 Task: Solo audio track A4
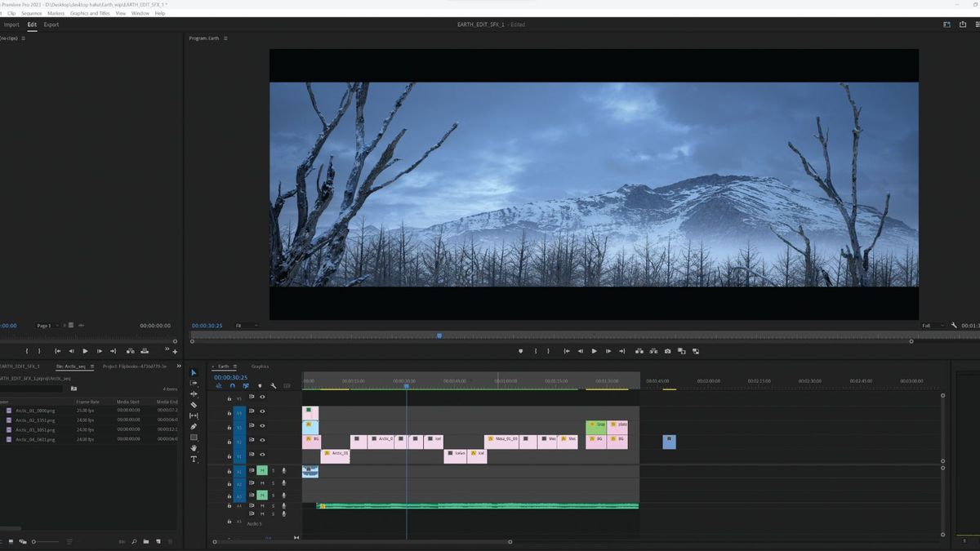coord(274,505)
